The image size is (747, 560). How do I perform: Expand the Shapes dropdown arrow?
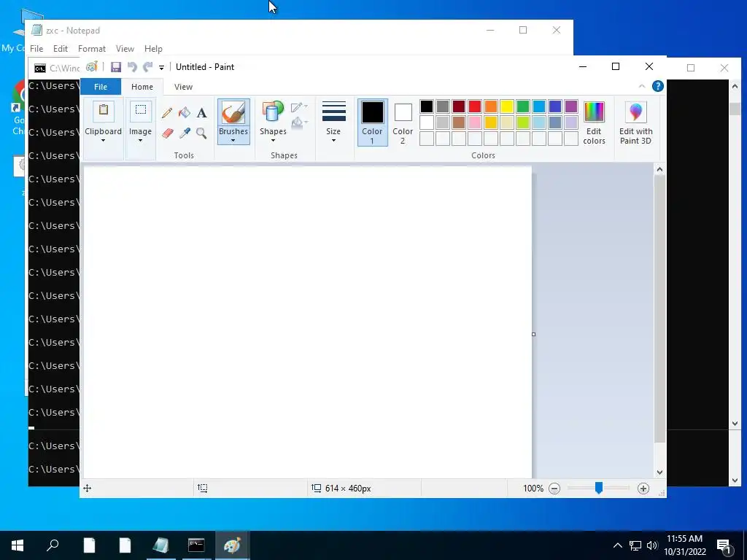click(x=273, y=141)
